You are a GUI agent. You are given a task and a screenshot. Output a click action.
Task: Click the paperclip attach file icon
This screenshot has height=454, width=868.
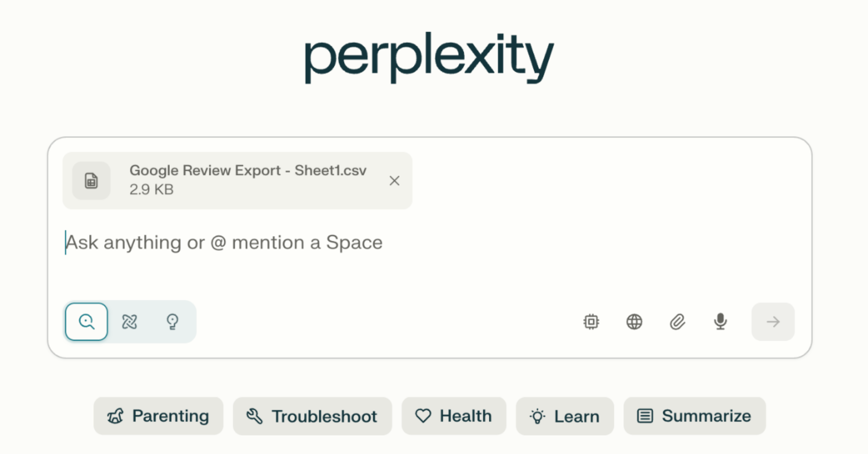(x=677, y=322)
